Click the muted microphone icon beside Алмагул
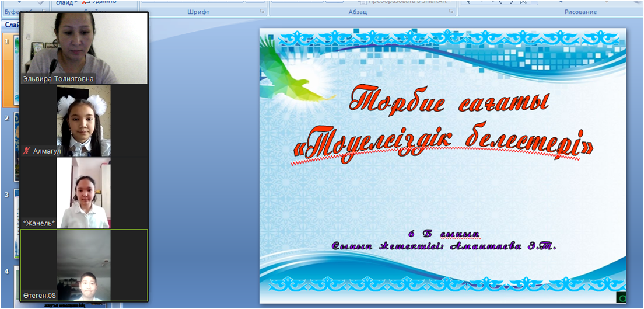644x309 pixels. 26,151
